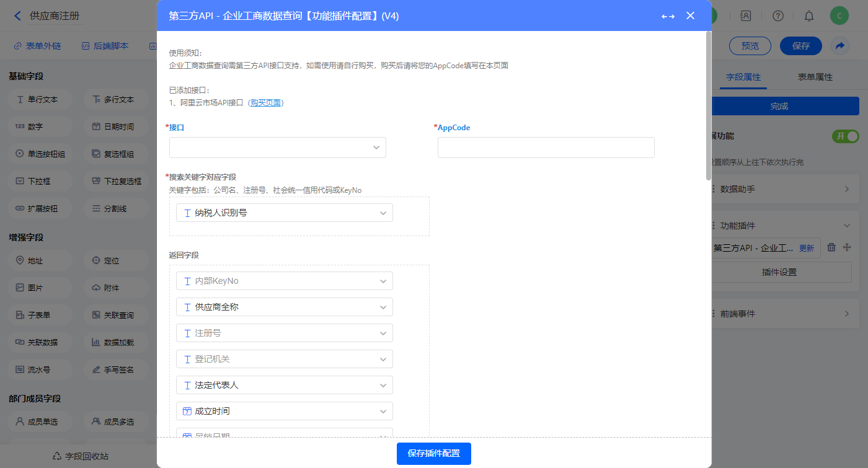Click the modal width expand arrows icon
Screen dimensions: 868x468
[668, 16]
